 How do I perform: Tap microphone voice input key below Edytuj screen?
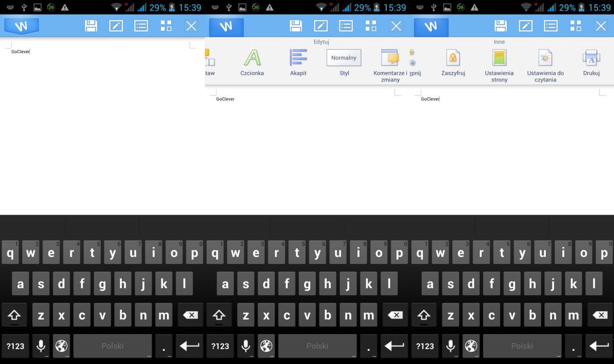click(245, 346)
